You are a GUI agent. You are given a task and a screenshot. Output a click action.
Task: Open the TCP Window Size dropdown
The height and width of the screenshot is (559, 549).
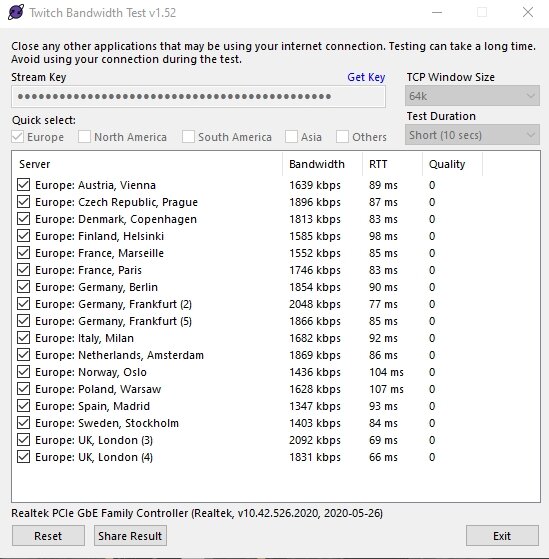click(472, 96)
